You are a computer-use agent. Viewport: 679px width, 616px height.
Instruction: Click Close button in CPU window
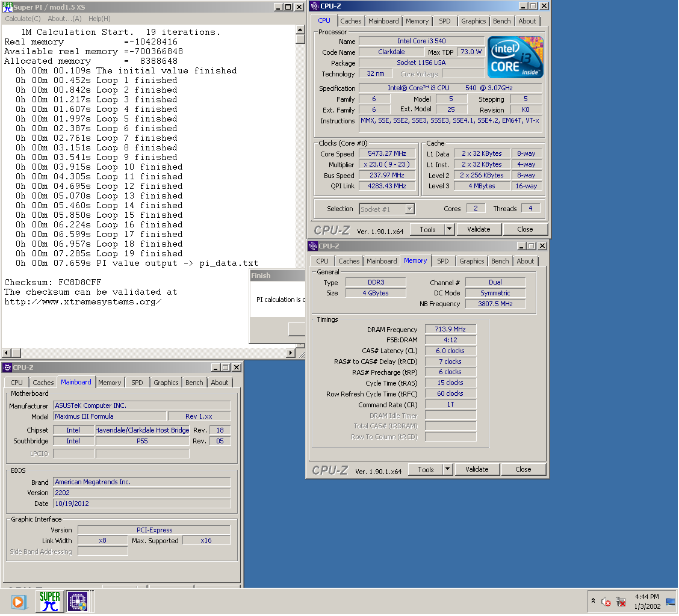525,229
